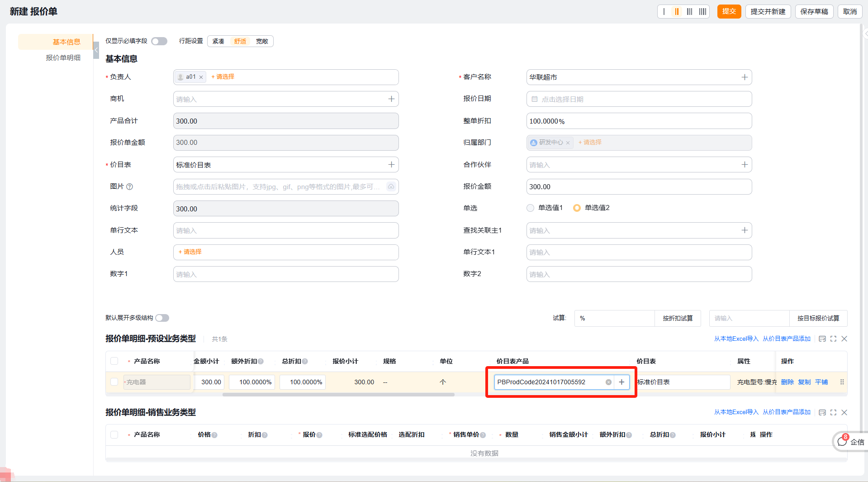Image resolution: width=868 pixels, height=482 pixels.
Task: Click plus icon in 合作伙伴 field
Action: [745, 165]
